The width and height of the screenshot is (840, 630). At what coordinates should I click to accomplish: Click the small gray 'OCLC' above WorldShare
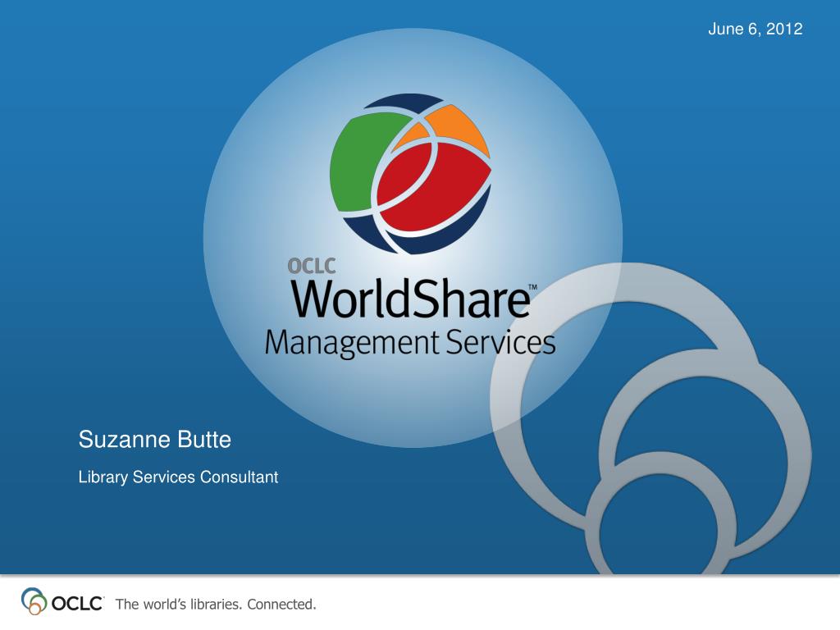[x=312, y=266]
